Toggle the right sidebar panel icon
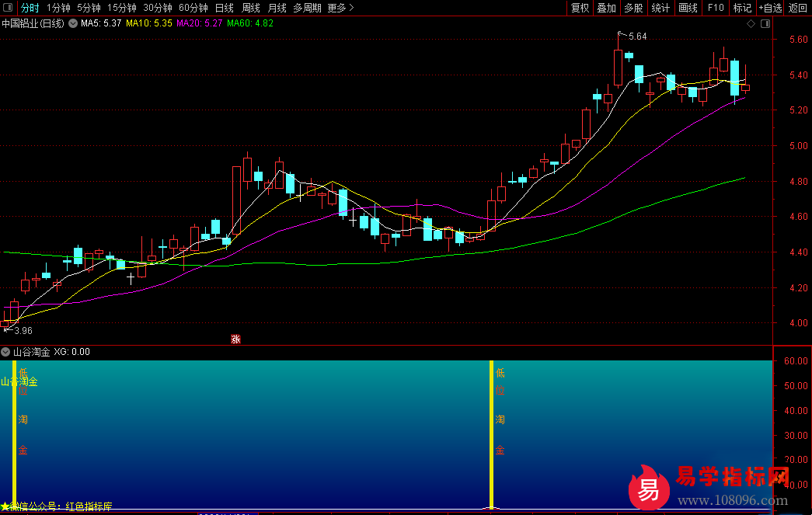812x515 pixels. pos(765,24)
